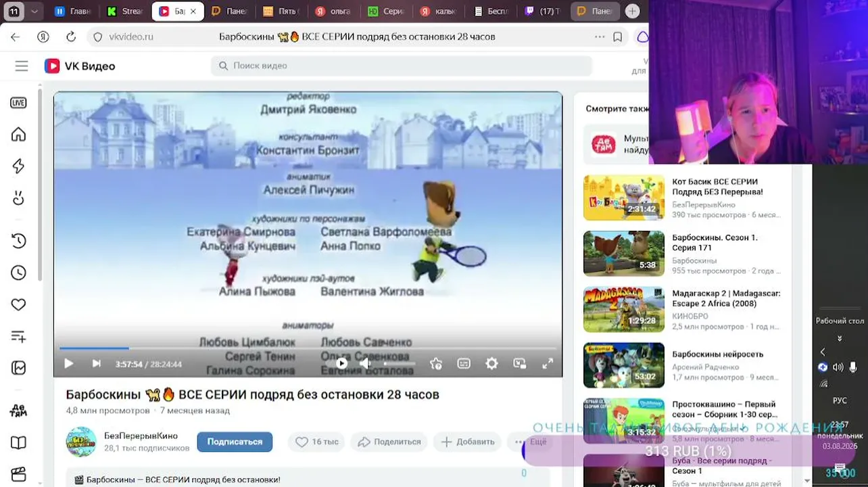
Task: Open the book icon section in sidebar
Action: point(18,442)
